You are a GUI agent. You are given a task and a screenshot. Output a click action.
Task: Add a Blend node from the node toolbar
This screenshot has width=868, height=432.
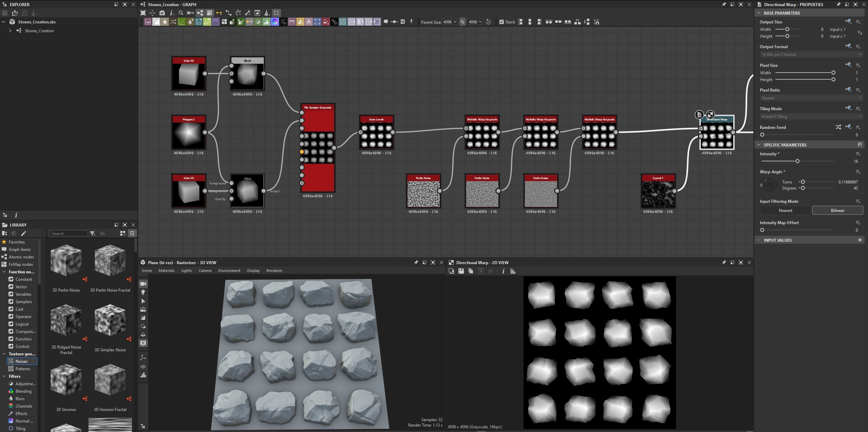156,22
